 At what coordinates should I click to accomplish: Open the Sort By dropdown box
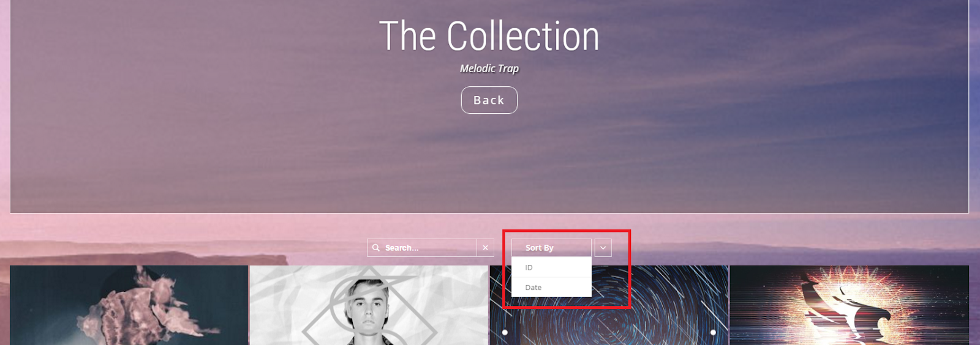(x=551, y=248)
